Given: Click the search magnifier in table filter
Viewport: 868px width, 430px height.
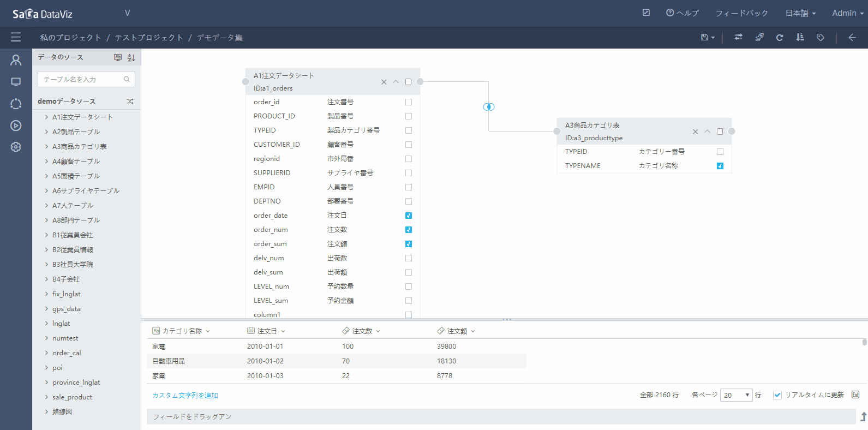Looking at the screenshot, I should pos(127,79).
